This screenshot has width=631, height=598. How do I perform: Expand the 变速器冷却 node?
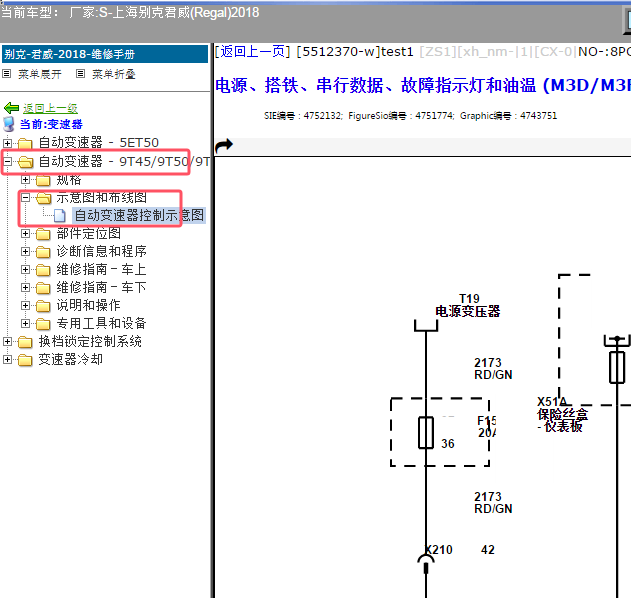click(7, 359)
